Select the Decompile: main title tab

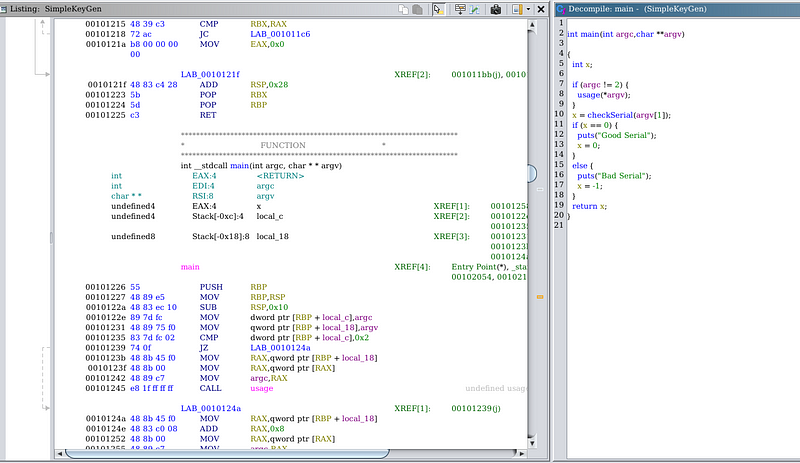click(637, 9)
